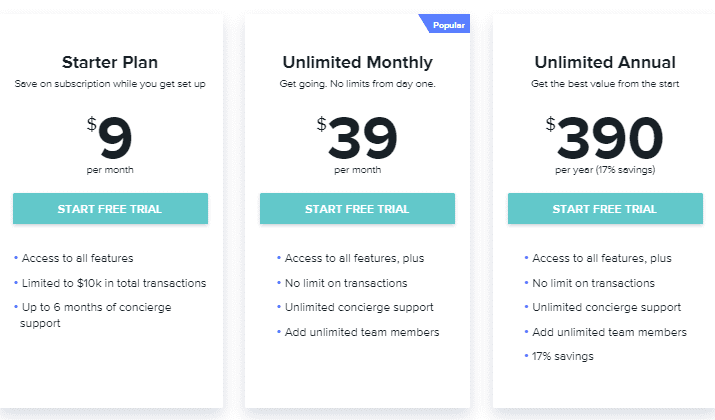Click 'per year (17% savings)' text
The image size is (715, 420).
pyautogui.click(x=605, y=170)
